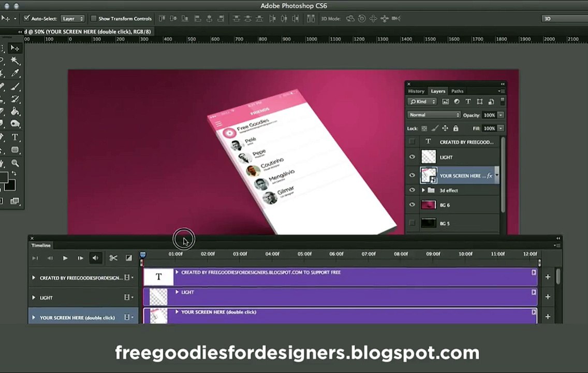Switch to the Paths tab

pos(457,91)
